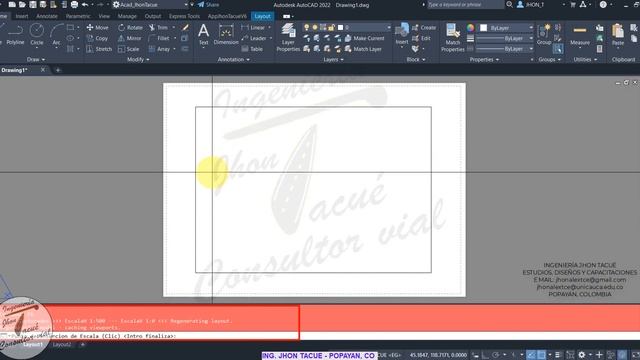This screenshot has height=360, width=640.
Task: Click Match Properties tool
Action: pyautogui.click(x=453, y=38)
